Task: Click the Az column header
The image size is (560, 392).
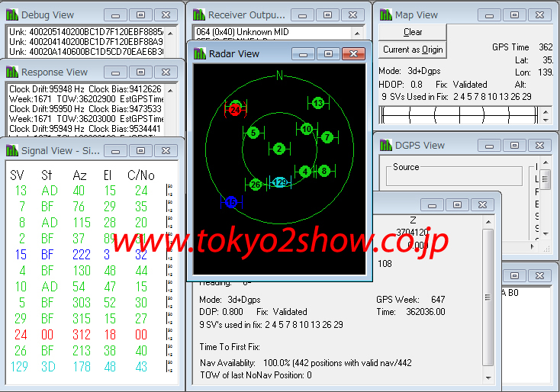Action: tap(79, 175)
